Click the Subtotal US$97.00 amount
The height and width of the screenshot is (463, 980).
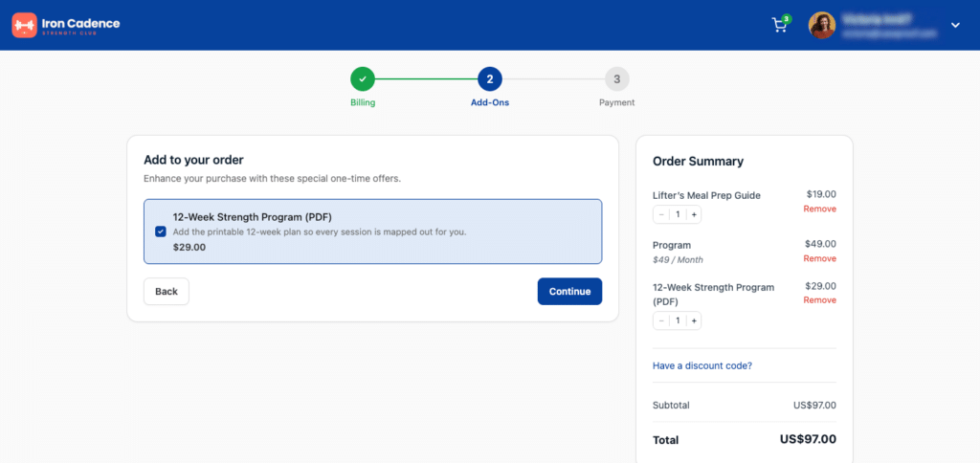[x=814, y=405]
